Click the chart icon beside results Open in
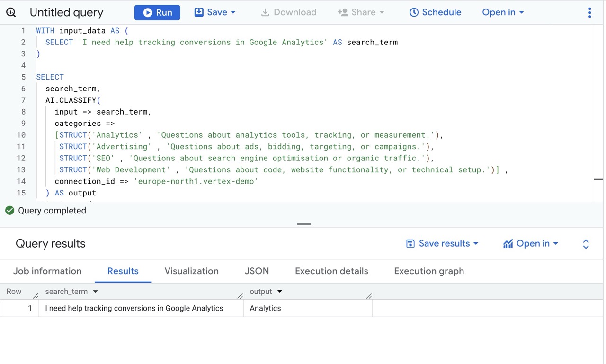Screen dimensions: 606x364 (x=508, y=243)
